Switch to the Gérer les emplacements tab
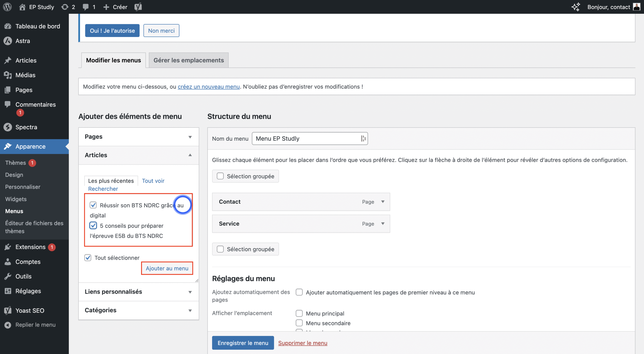Image resolution: width=644 pixels, height=354 pixels. click(x=188, y=60)
